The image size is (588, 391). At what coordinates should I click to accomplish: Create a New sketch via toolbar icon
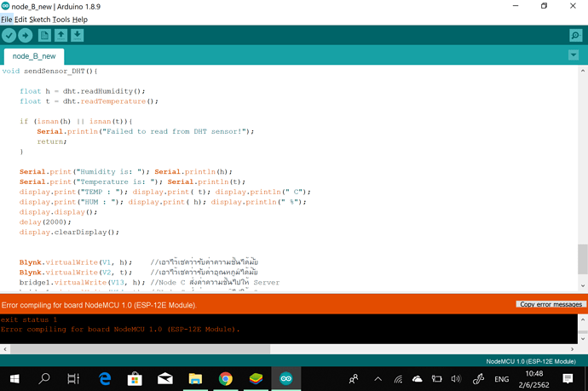click(44, 36)
